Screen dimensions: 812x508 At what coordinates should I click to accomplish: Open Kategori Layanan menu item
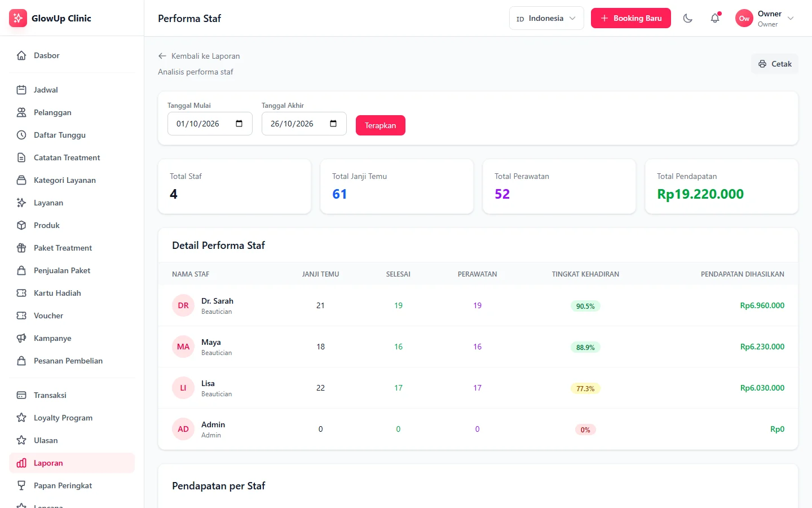tap(72, 180)
